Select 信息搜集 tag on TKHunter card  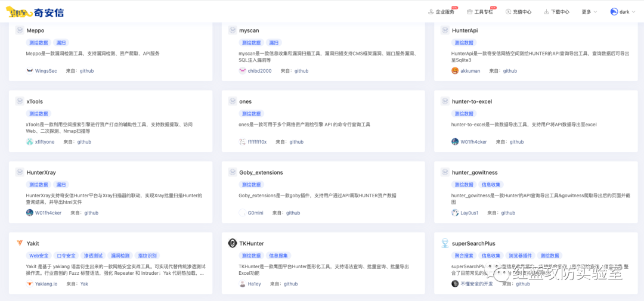click(x=278, y=256)
